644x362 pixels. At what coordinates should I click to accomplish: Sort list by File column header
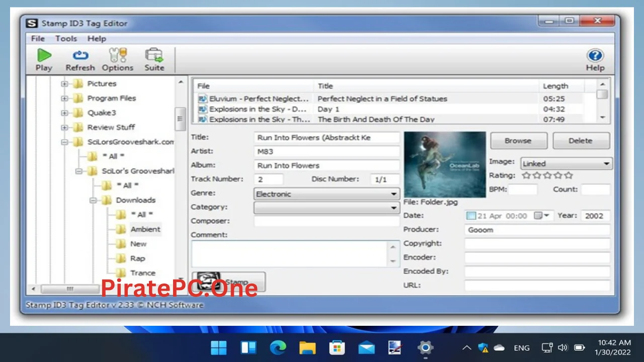(253, 86)
